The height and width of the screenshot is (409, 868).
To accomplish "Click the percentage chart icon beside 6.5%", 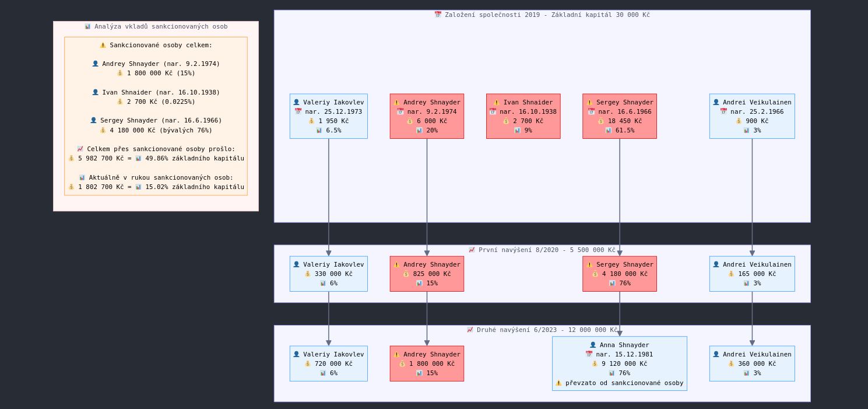I will tap(319, 131).
